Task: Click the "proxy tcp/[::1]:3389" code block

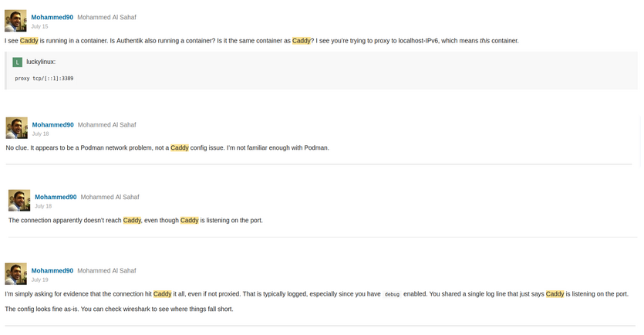Action: 44,79
